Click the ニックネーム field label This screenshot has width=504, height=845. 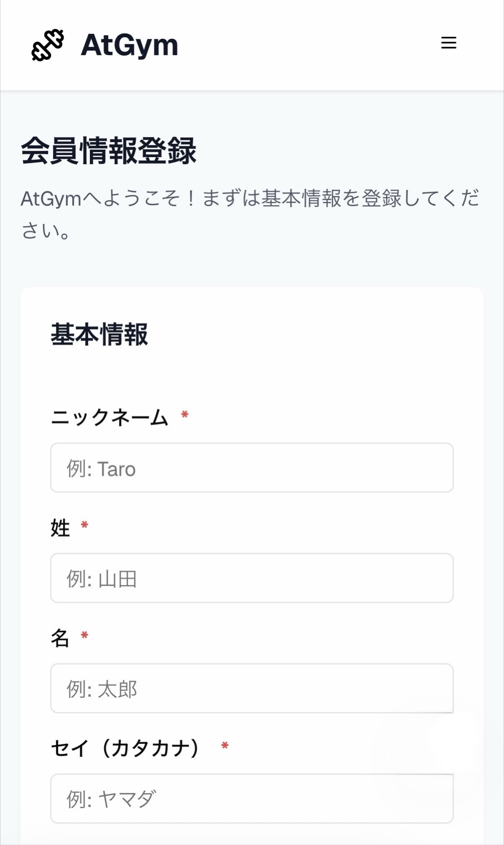pos(109,417)
